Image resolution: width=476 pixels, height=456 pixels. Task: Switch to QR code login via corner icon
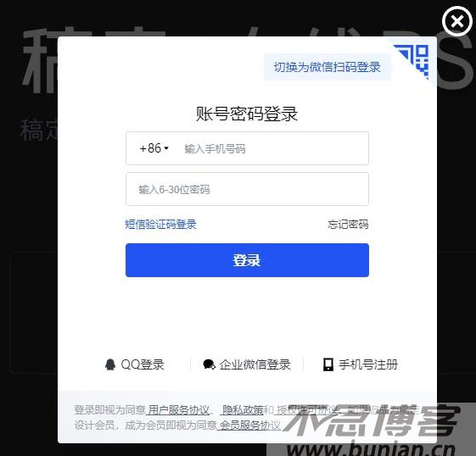click(x=415, y=60)
